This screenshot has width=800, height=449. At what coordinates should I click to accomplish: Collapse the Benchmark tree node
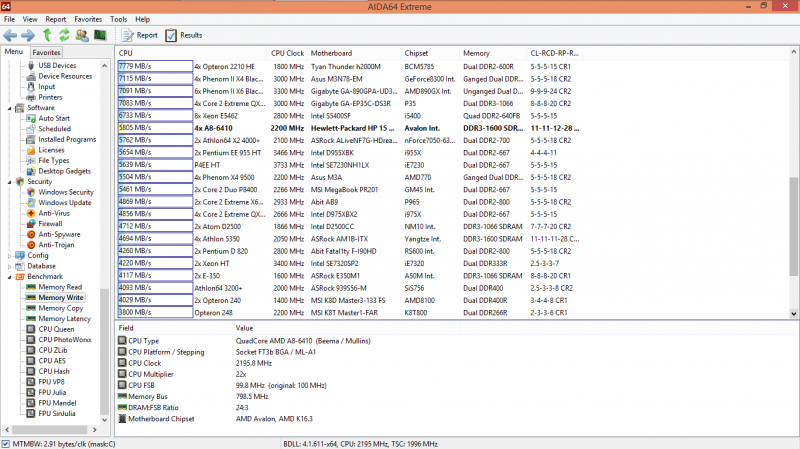(x=10, y=277)
